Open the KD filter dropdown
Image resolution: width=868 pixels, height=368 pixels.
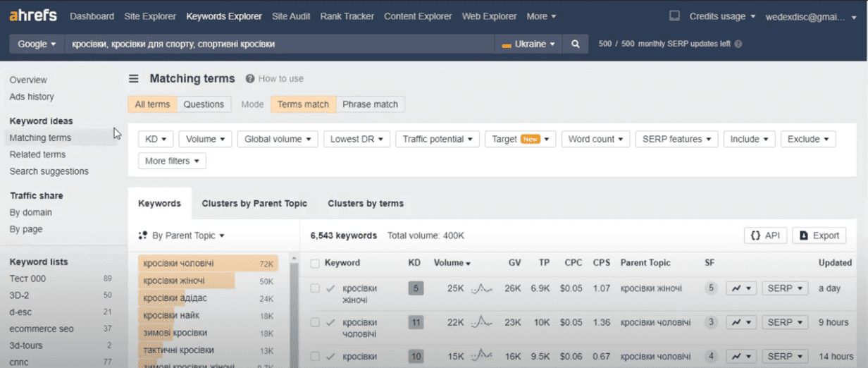156,139
